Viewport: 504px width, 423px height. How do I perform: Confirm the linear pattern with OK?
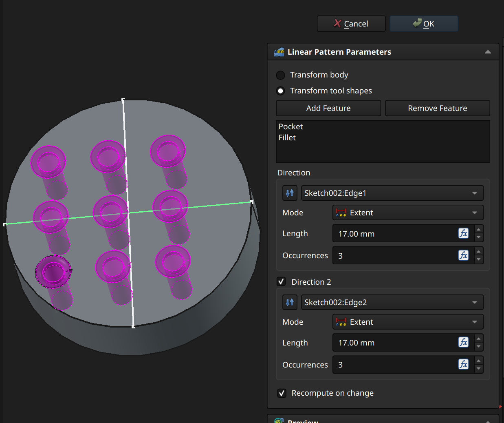tap(424, 24)
